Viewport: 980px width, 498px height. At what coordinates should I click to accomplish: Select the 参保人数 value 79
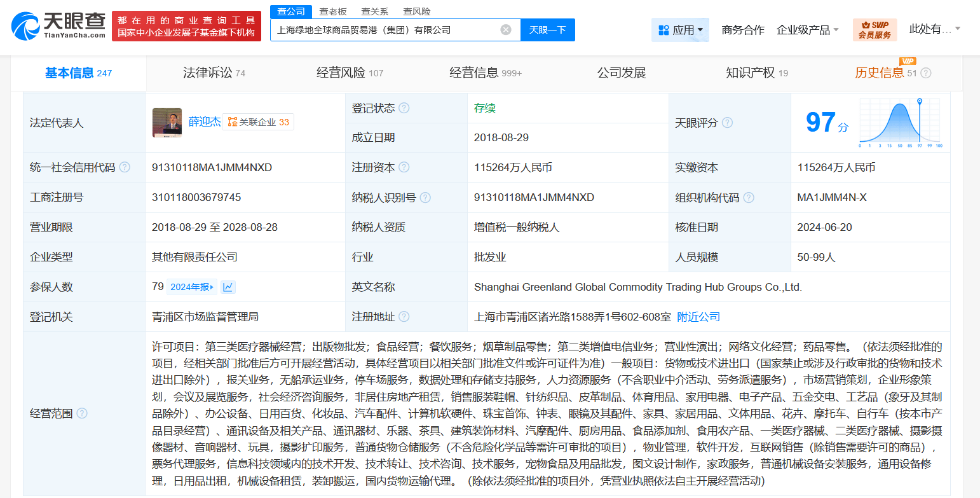(x=158, y=287)
